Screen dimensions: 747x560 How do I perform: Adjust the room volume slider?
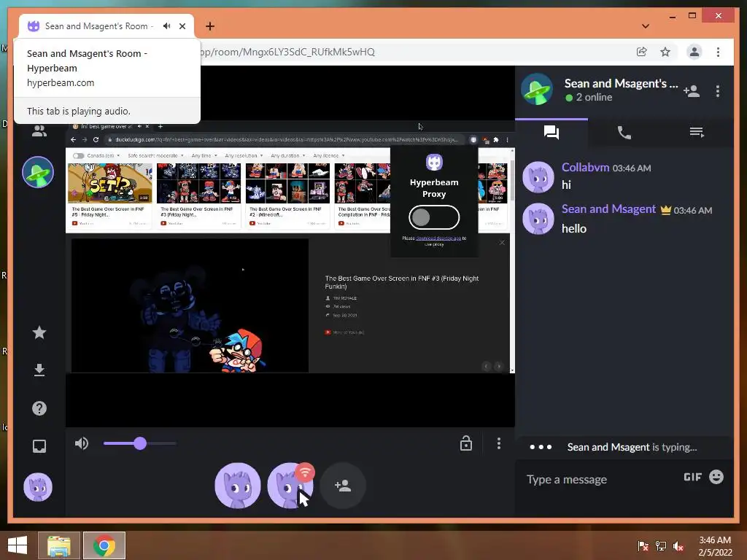click(139, 443)
